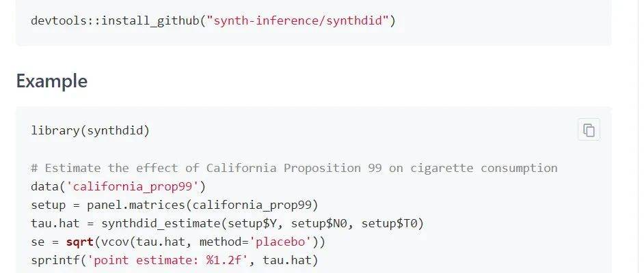Click the setup$T0 argument
Image resolution: width=644 pixels, height=273 pixels.
pos(389,223)
